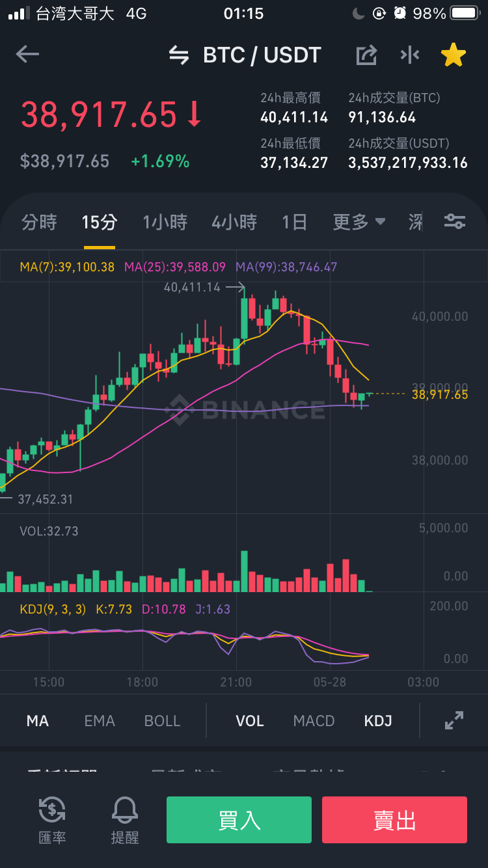Open chart indicator settings sliders icon
The width and height of the screenshot is (488, 868).
click(454, 222)
